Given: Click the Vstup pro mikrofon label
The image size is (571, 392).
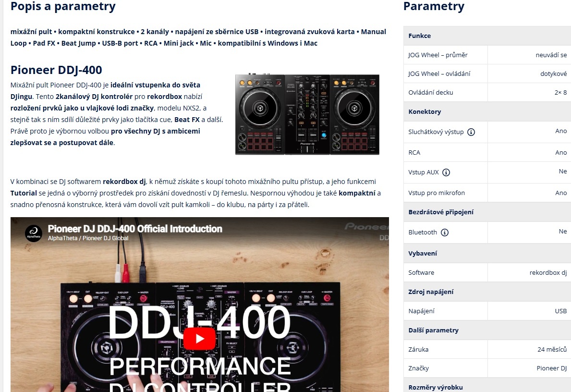Looking at the screenshot, I should click(x=437, y=193).
